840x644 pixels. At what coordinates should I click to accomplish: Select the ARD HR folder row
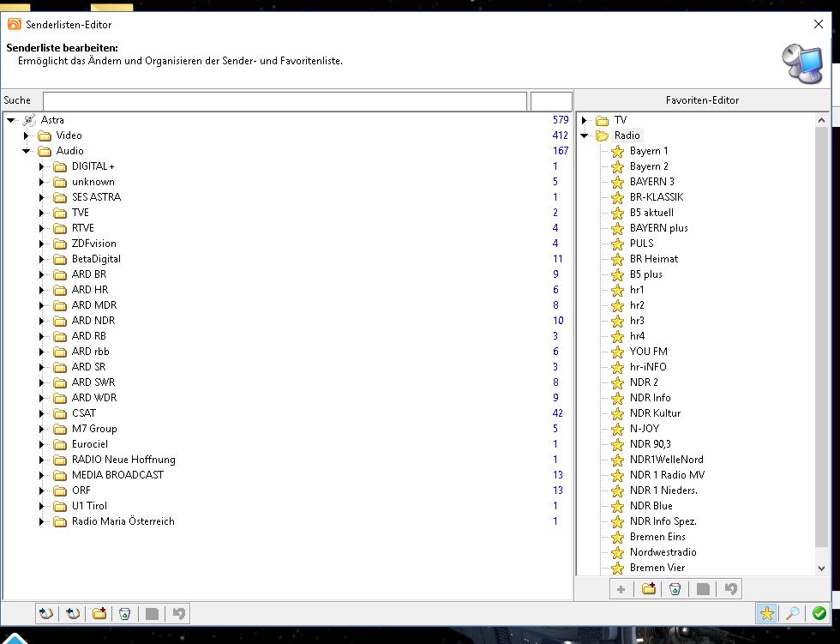[90, 290]
